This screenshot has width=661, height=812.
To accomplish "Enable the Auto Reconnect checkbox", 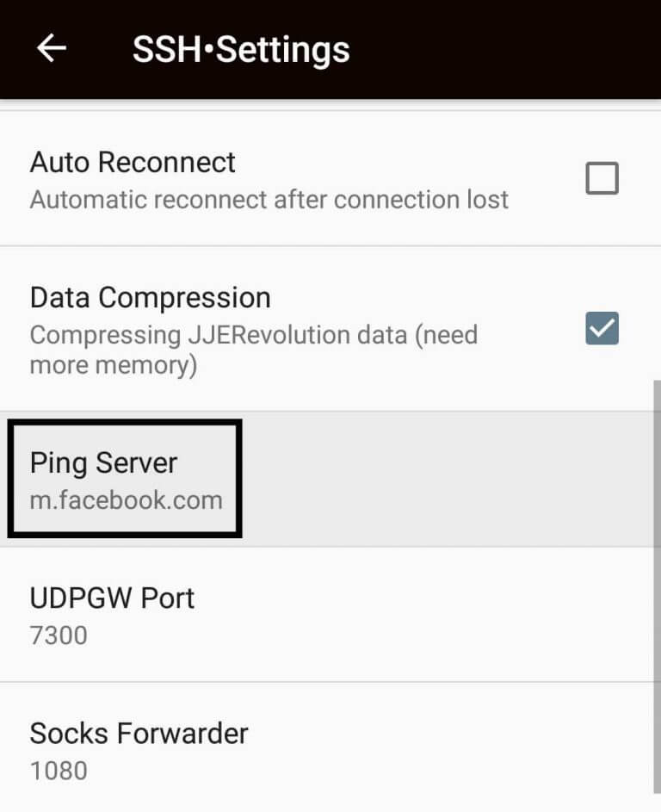I will point(602,178).
